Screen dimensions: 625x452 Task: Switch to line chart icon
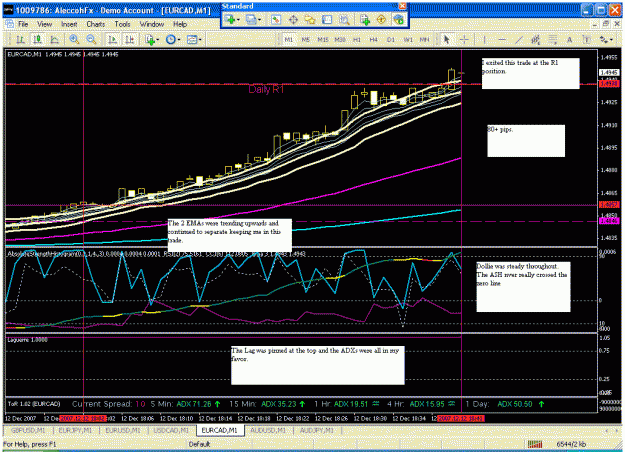tap(54, 39)
